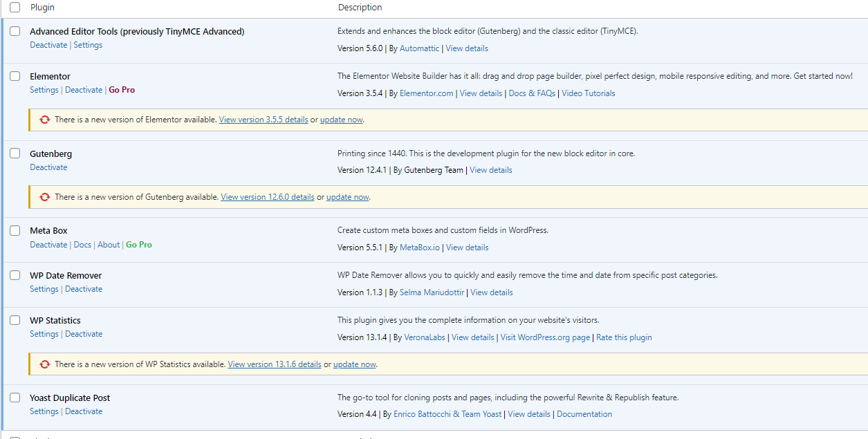This screenshot has width=868, height=439.
Task: Tick the select-all checkbox beside Plugin header
Action: click(x=15, y=8)
